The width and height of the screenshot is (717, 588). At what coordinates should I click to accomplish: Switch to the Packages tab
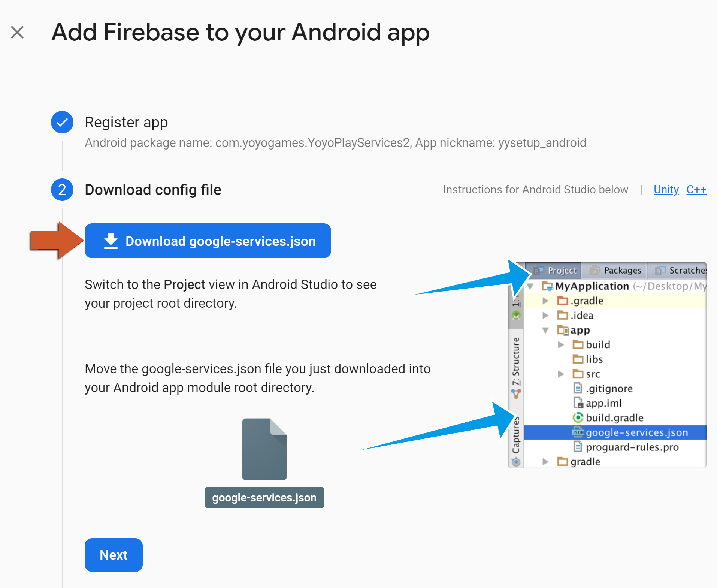615,270
